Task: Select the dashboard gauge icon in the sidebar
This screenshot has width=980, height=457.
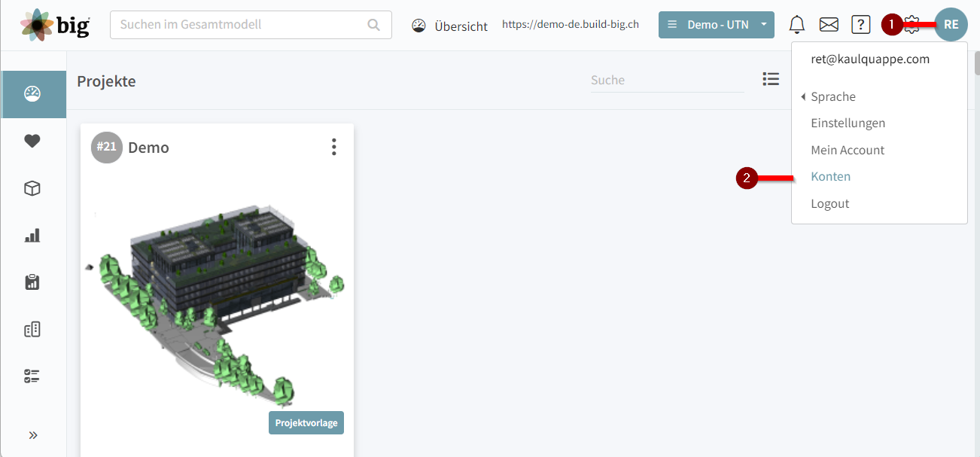Action: (x=33, y=94)
